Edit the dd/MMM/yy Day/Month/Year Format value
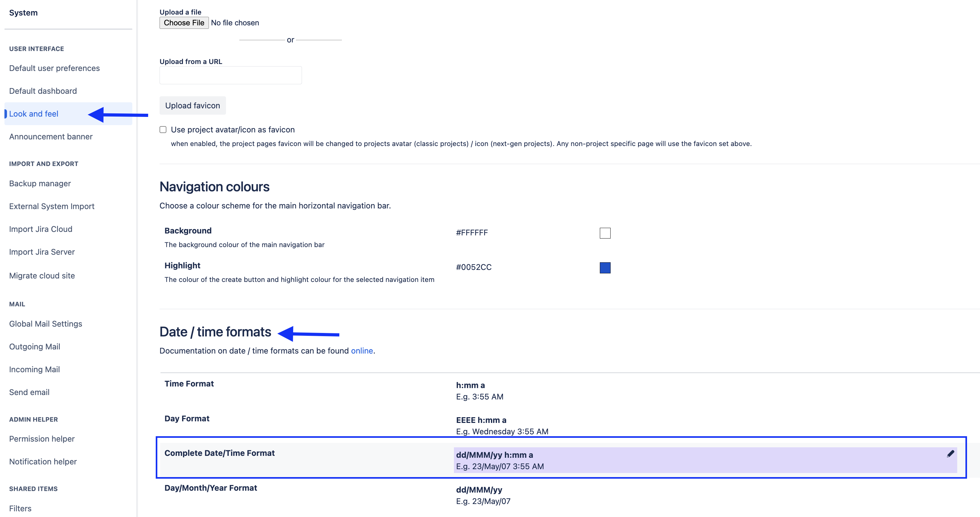 point(479,489)
